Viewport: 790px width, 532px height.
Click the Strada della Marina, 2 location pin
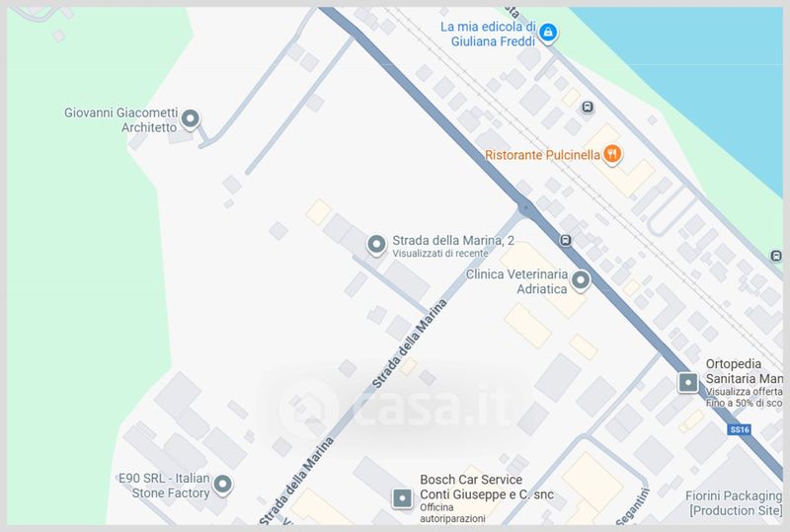click(x=376, y=245)
